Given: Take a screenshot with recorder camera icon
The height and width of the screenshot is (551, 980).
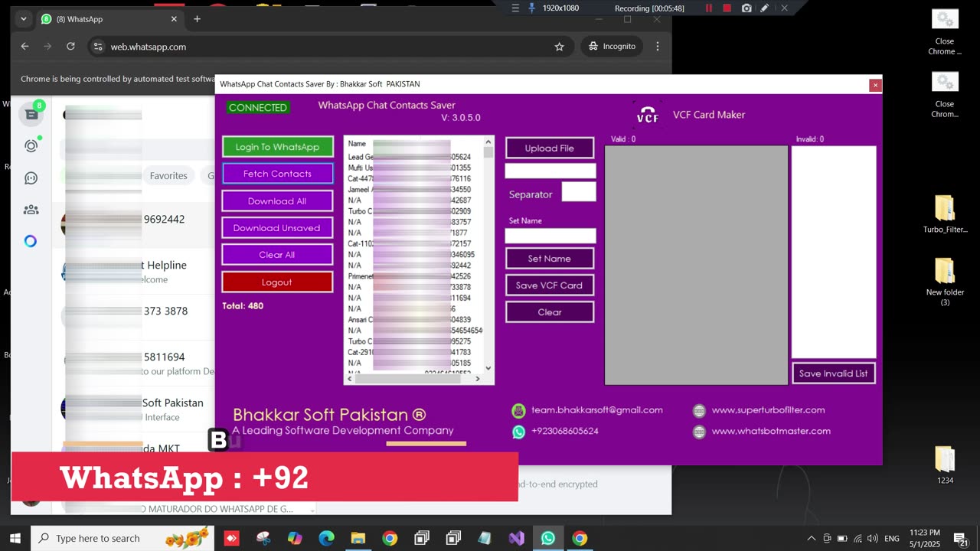Looking at the screenshot, I should (x=746, y=8).
